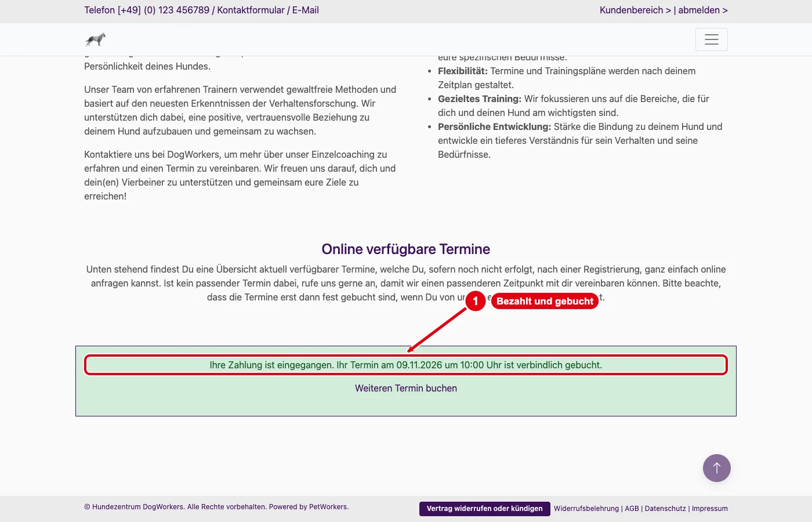The image size is (812, 522).
Task: Click the Online verfügbare Termine heading
Action: tap(406, 249)
